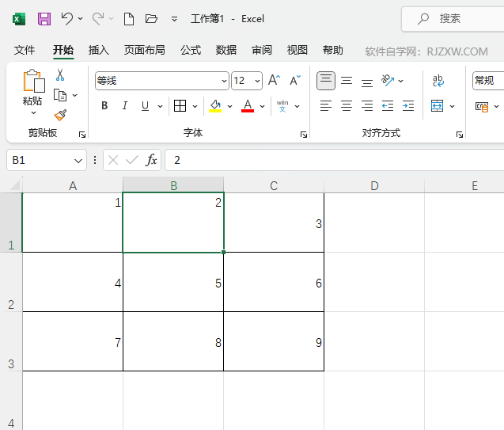Toggle Italic formatting
Viewport: 504px width, 430px height.
click(125, 105)
